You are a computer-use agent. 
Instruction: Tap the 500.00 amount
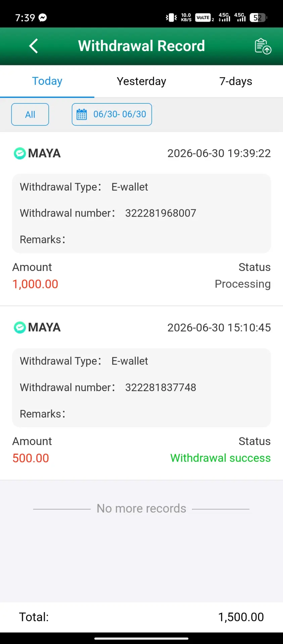31,458
